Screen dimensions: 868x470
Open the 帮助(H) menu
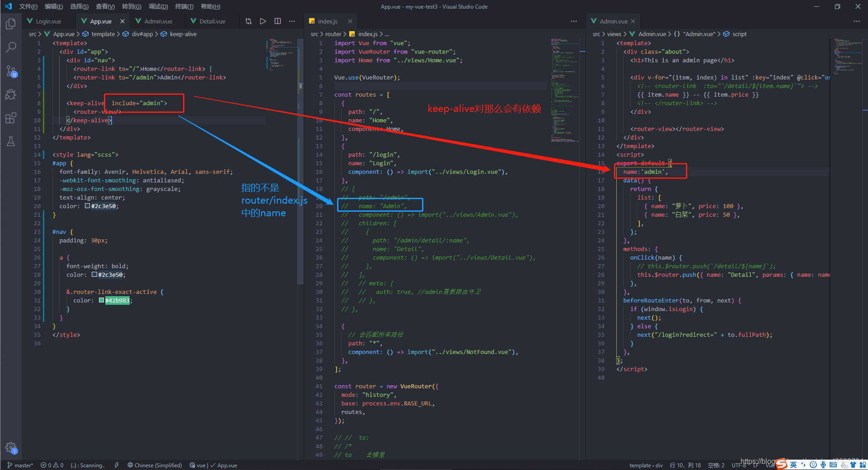coord(211,6)
